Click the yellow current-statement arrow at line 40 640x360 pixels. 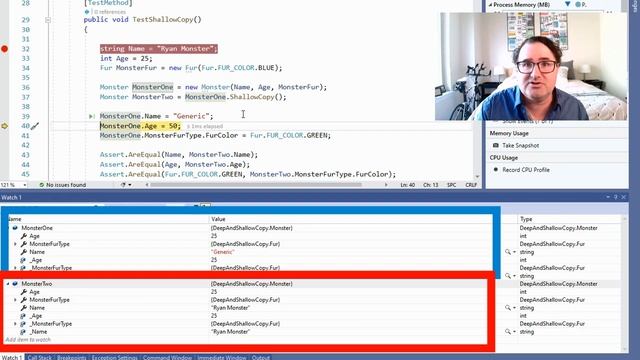coord(4,126)
